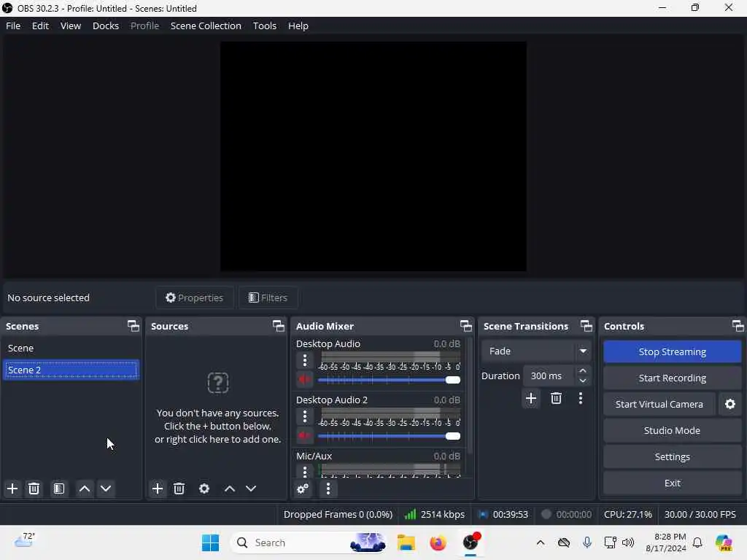Open the View menu
This screenshot has width=747, height=560.
[x=71, y=26]
